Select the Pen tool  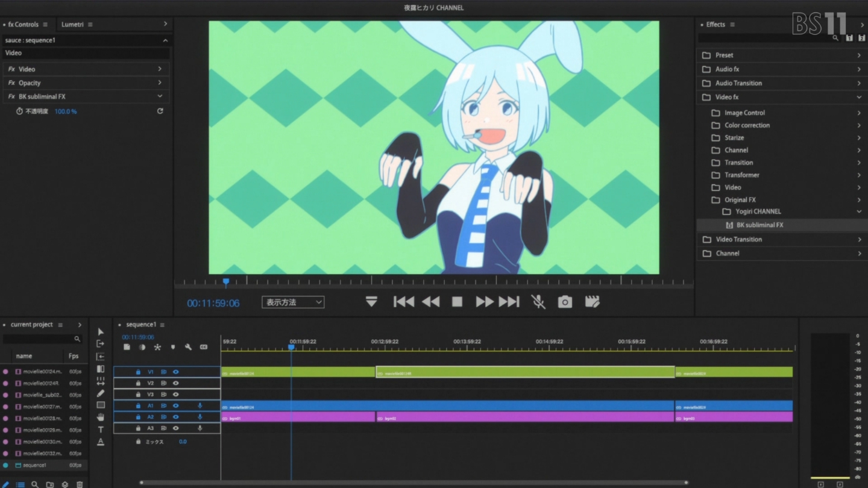coord(101,393)
